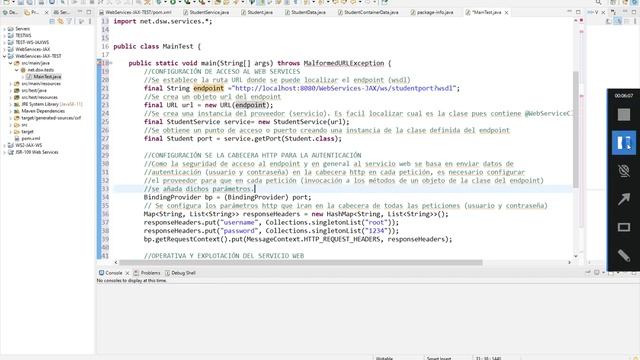The height and width of the screenshot is (360, 640).
Task: Open the explorer View Menu dots
Action: pos(90,21)
